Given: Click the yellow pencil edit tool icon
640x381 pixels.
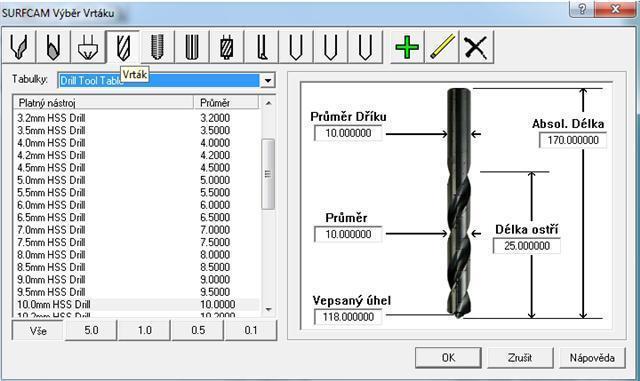Looking at the screenshot, I should [442, 47].
